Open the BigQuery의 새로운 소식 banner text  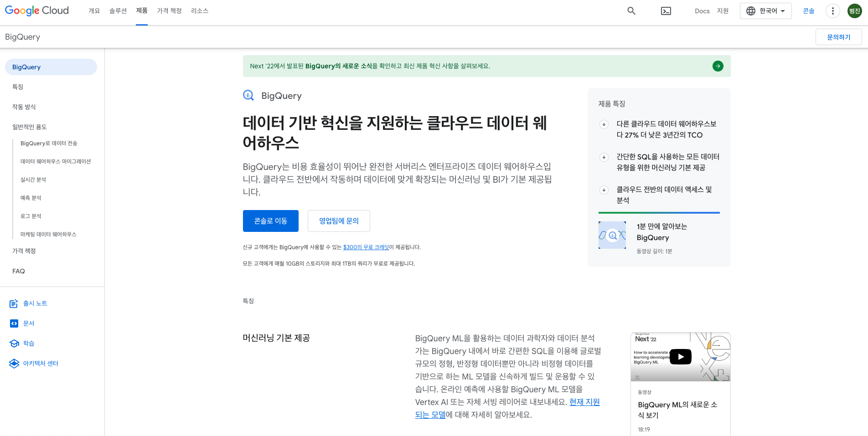pyautogui.click(x=338, y=66)
